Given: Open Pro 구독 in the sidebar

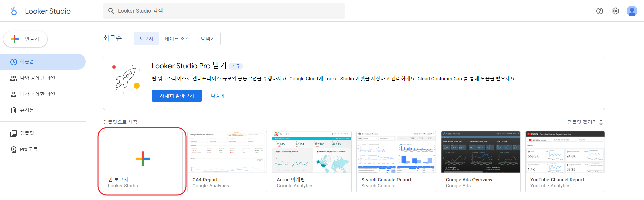Looking at the screenshot, I should 43,149.
